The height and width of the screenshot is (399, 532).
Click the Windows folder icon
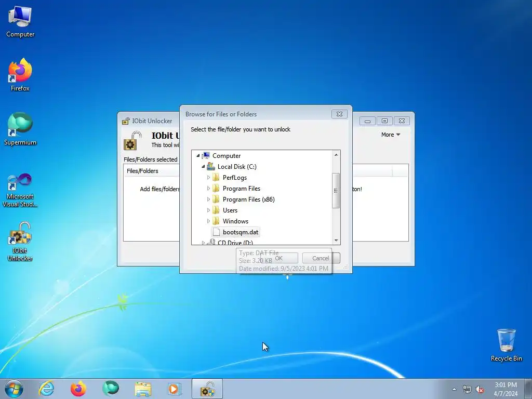tap(216, 221)
